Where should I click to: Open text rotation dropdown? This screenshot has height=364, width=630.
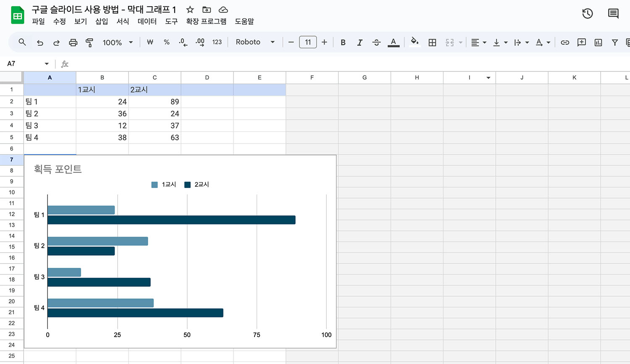[x=543, y=42]
